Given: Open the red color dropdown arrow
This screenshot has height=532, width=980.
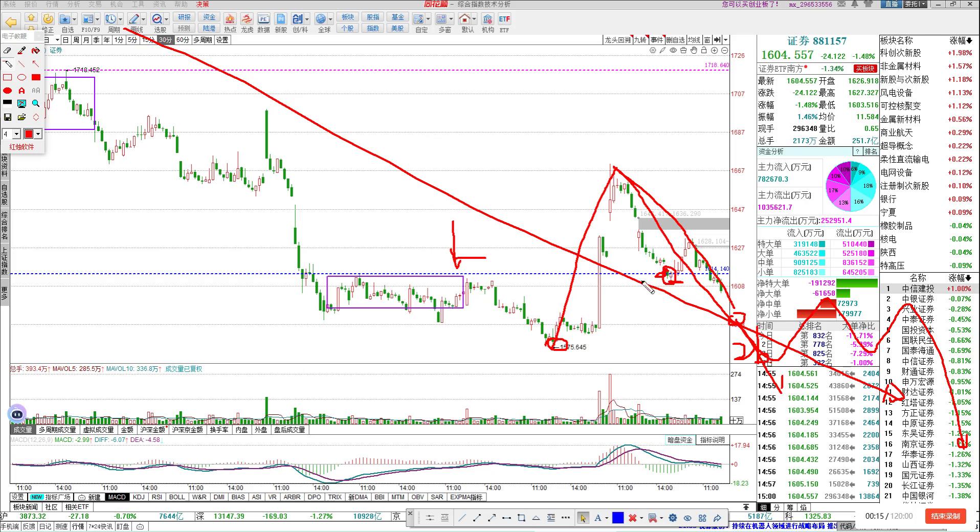Looking at the screenshot, I should click(38, 134).
